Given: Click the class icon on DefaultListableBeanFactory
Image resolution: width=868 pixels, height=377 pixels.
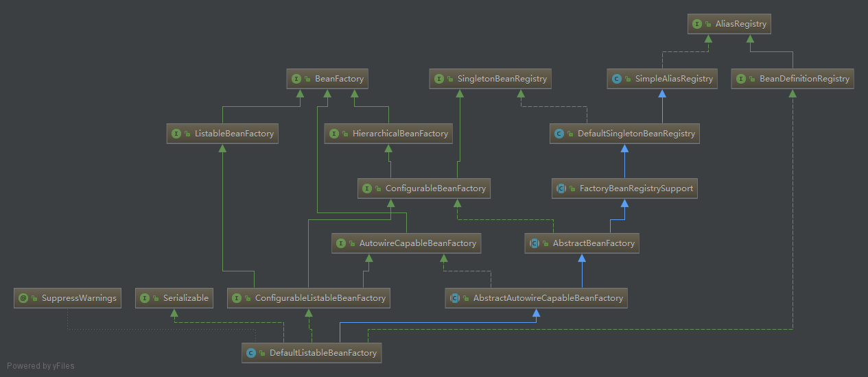Looking at the screenshot, I should tap(251, 353).
